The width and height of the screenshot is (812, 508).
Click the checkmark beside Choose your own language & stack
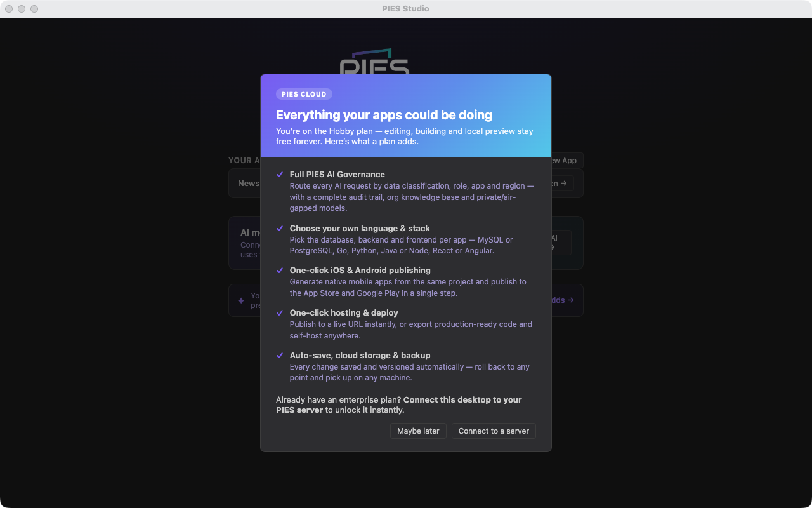tap(280, 228)
